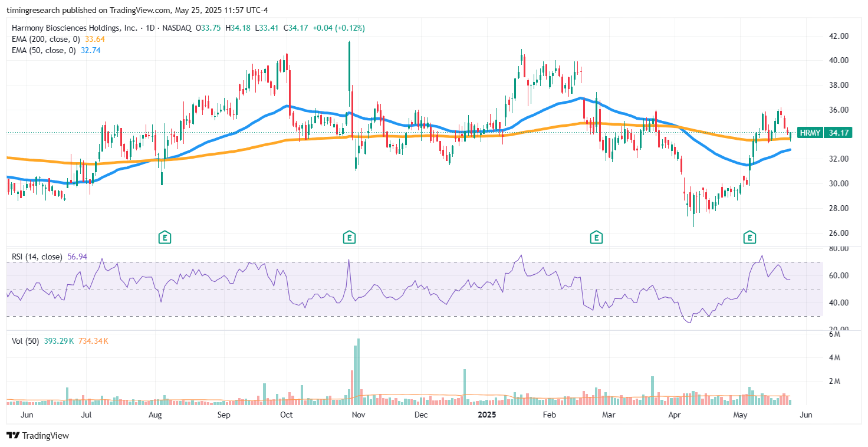
Task: Click 28.00 on the price scale
Action: pyautogui.click(x=839, y=208)
